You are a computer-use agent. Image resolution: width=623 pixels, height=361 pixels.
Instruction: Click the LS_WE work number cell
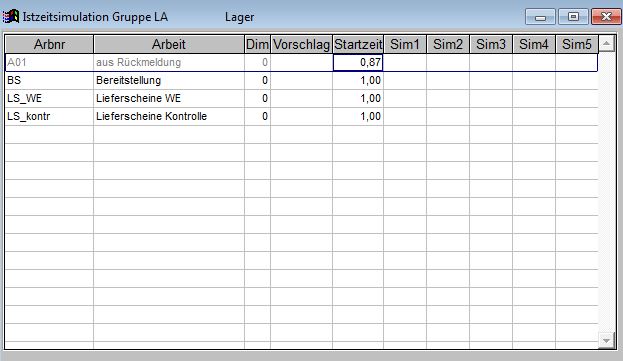pyautogui.click(x=49, y=98)
